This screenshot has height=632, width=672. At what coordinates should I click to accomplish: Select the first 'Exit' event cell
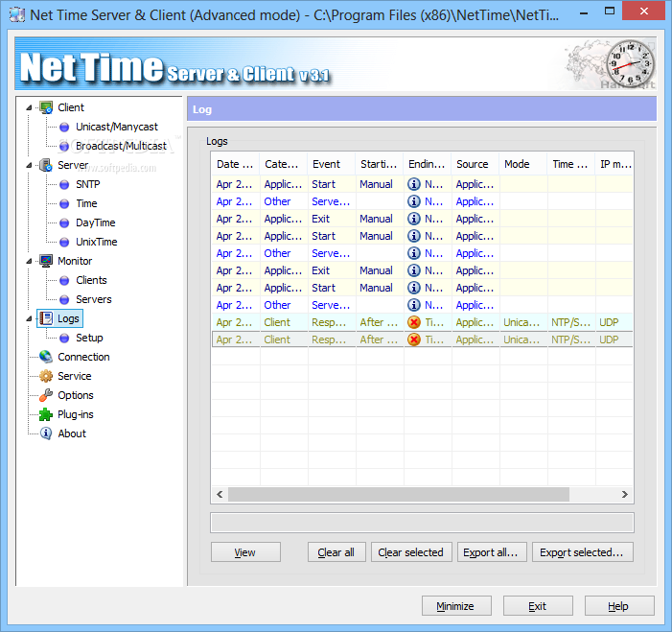(332, 219)
